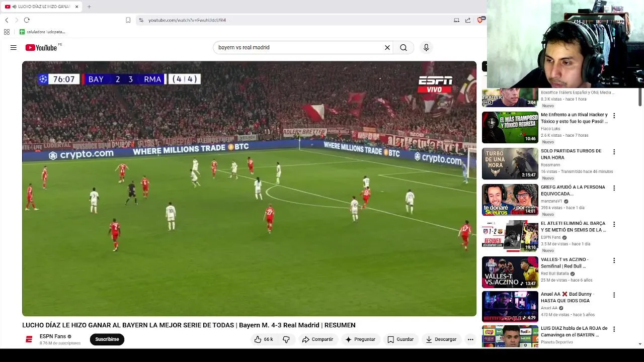Image resolution: width=644 pixels, height=362 pixels.
Task: Close the LUCHO DÍAZ YouTube tab
Action: coord(76,7)
